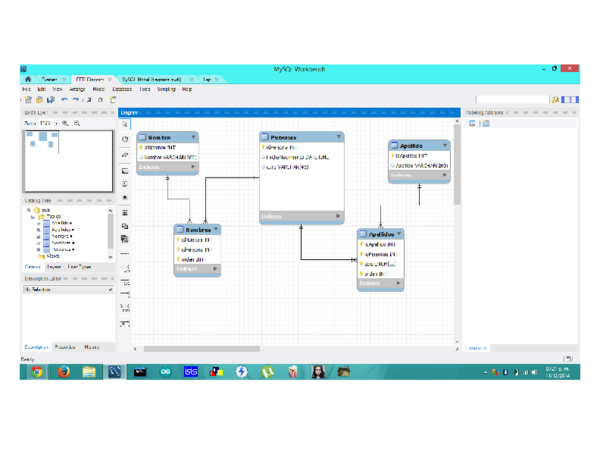Select Views folder in Catalog Tree

[x=49, y=256]
